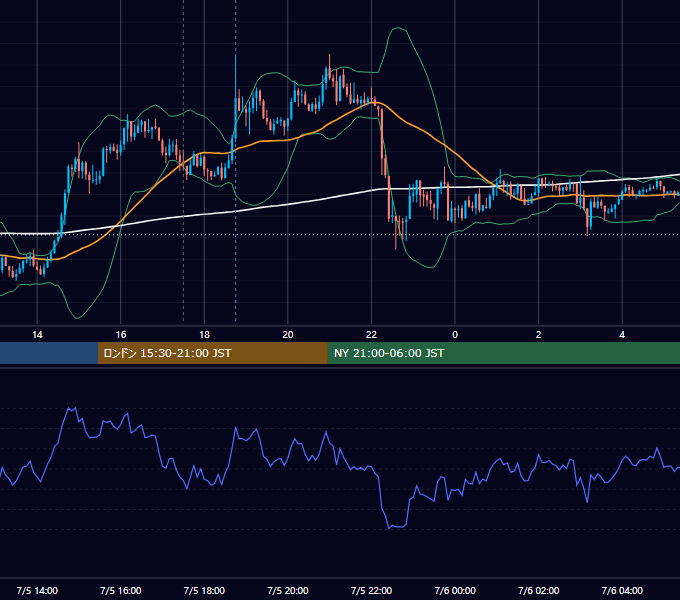Screen dimensions: 680x600
Task: Click the 20 hour axis label
Action: (288, 335)
